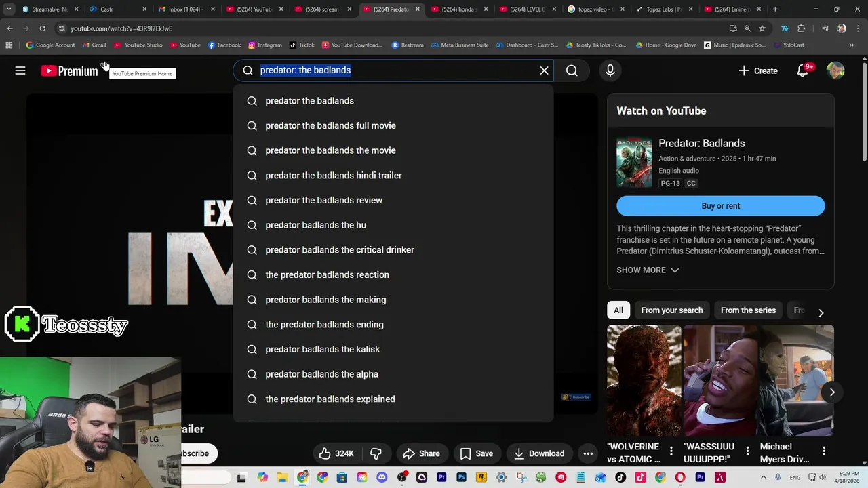Show more bookmarks with chevron
The height and width of the screenshot is (488, 868).
(851, 45)
